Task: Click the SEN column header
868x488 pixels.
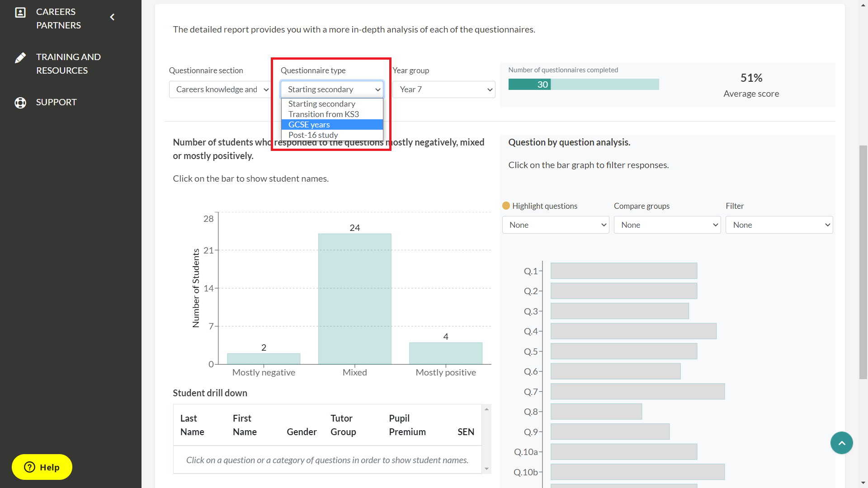Action: coord(466,432)
